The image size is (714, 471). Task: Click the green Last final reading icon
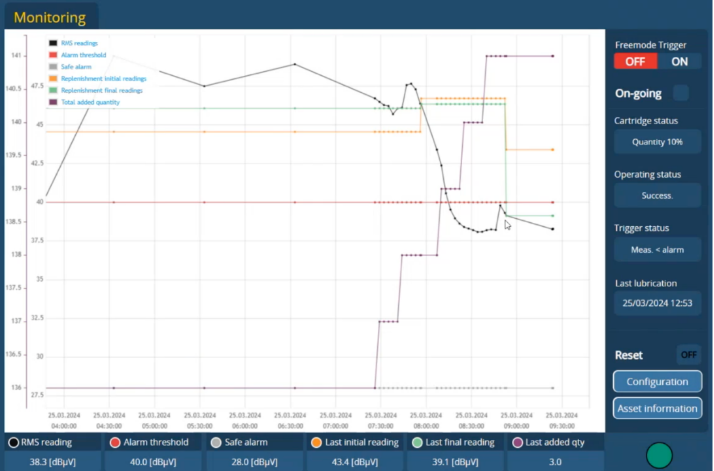(417, 442)
